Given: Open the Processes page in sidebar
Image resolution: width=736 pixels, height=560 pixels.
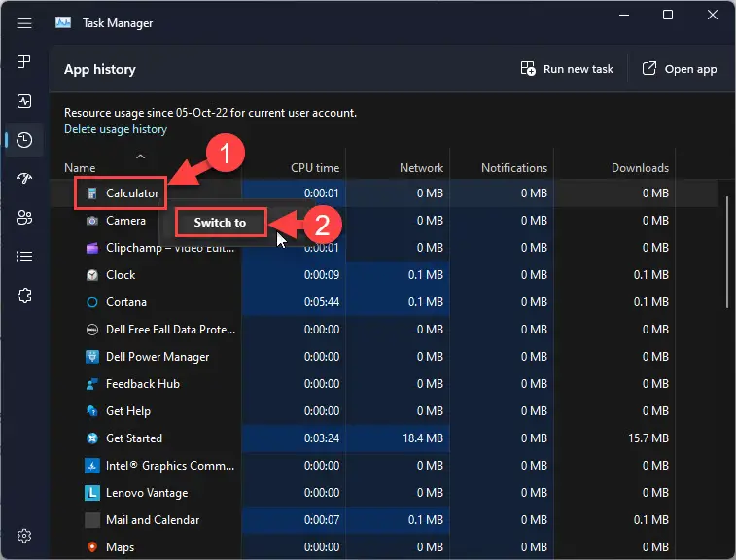Looking at the screenshot, I should [24, 61].
